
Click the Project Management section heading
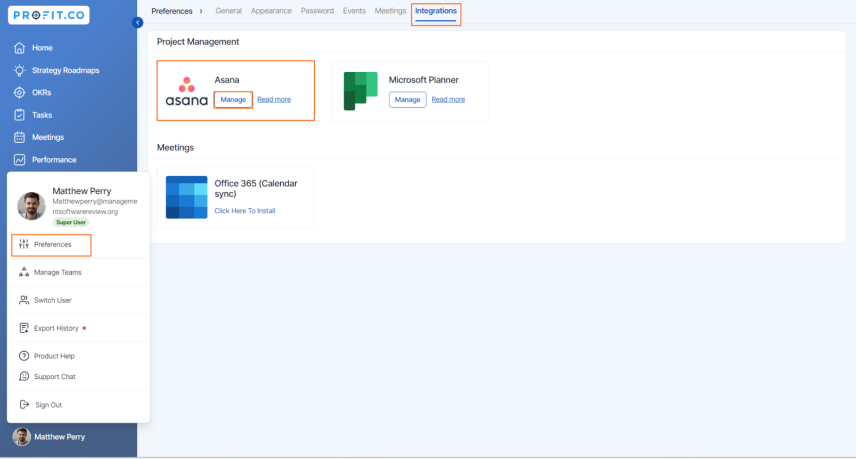[x=198, y=41]
